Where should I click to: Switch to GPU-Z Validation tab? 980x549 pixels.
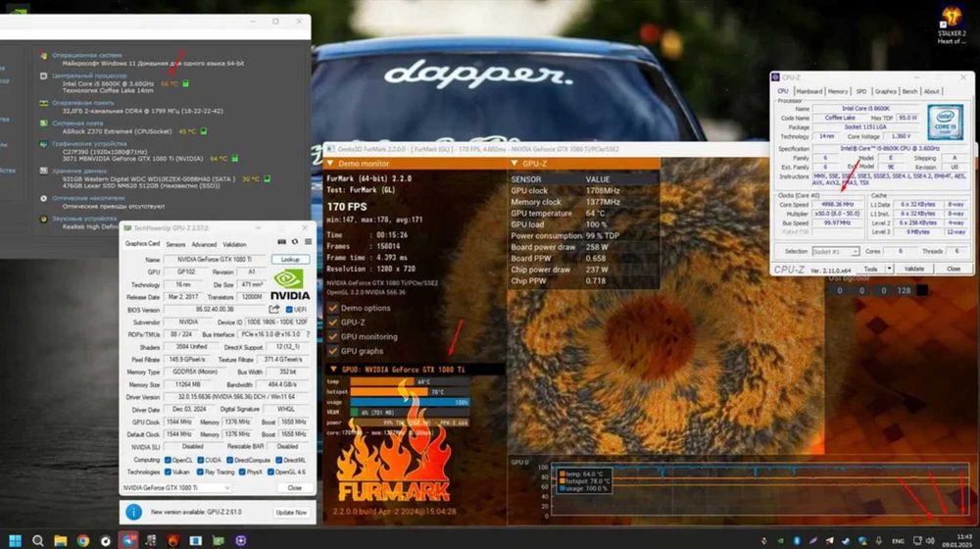[234, 244]
